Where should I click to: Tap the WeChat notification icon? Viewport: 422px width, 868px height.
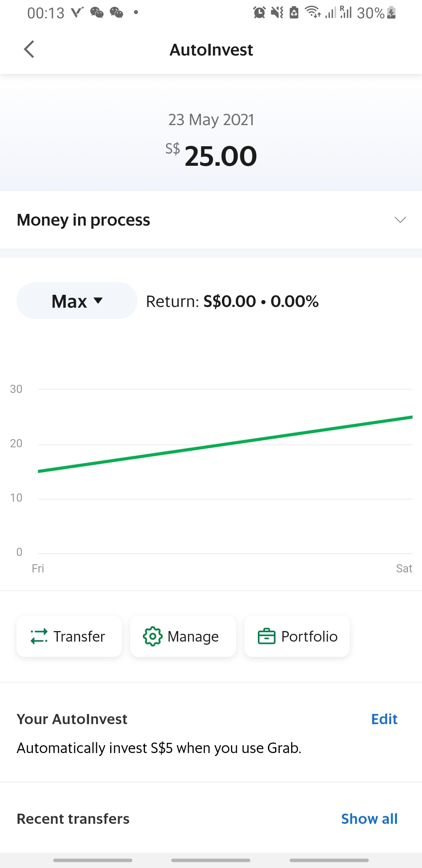pyautogui.click(x=97, y=13)
